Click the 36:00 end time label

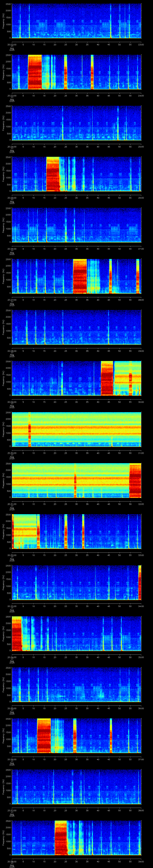coord(141,708)
